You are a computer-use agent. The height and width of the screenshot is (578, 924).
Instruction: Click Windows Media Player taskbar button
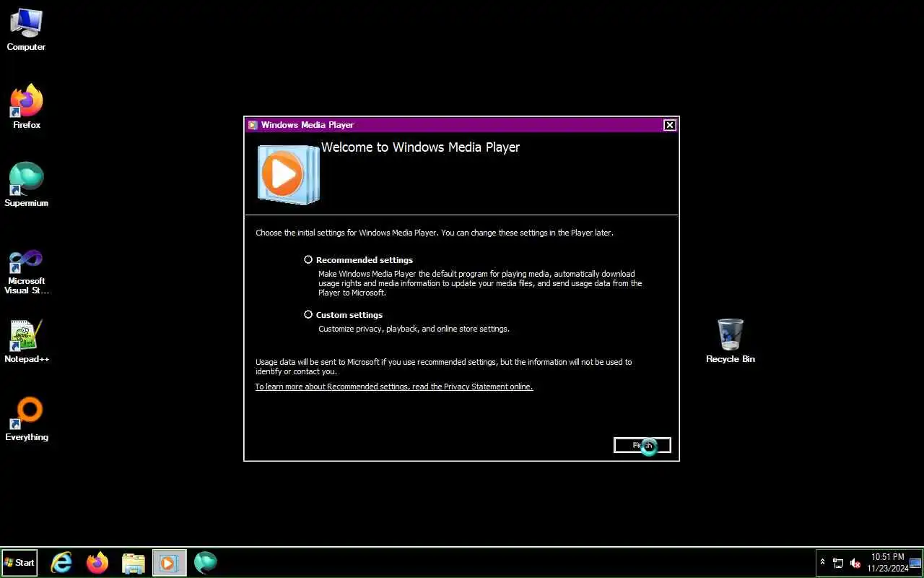170,563
